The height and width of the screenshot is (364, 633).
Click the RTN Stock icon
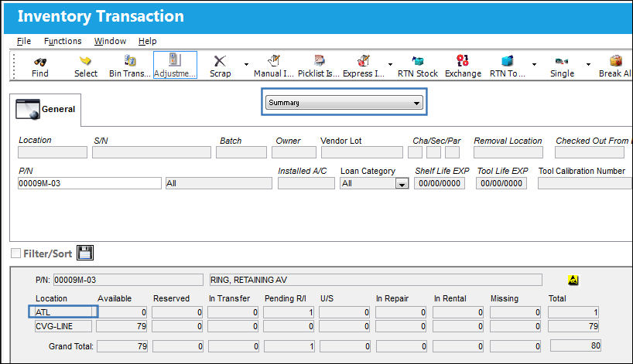click(x=418, y=61)
